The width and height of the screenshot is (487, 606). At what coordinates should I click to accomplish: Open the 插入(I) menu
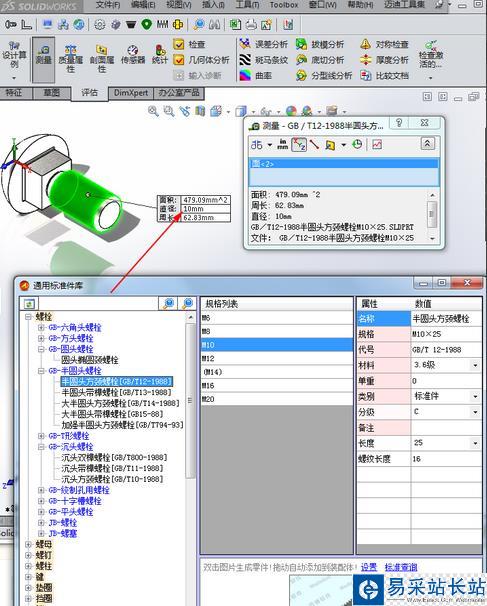coord(213,5)
